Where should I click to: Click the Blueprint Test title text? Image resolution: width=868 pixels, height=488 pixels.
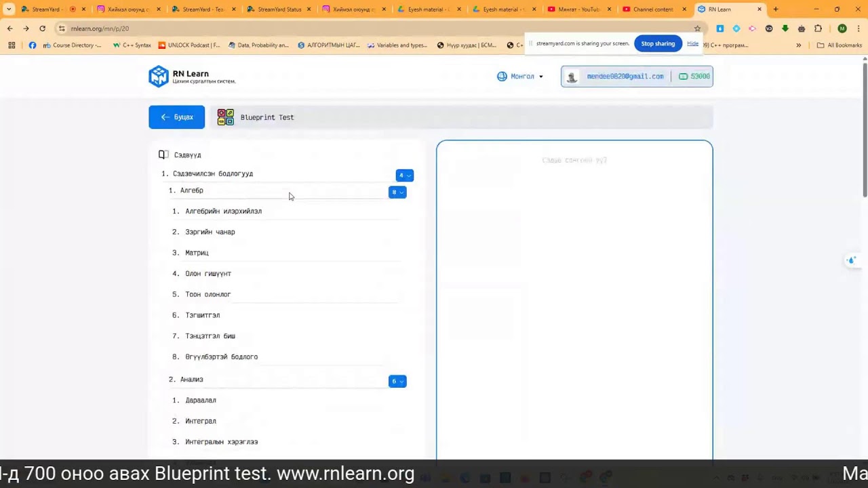point(267,117)
